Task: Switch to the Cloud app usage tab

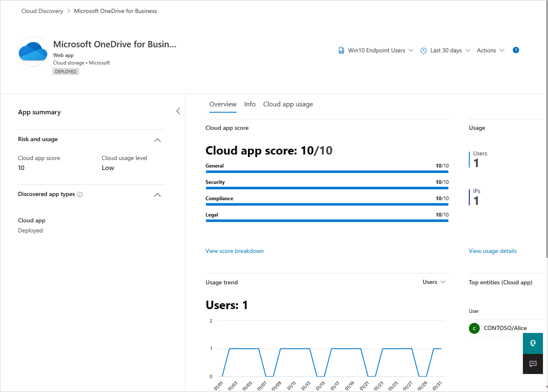Action: [288, 104]
